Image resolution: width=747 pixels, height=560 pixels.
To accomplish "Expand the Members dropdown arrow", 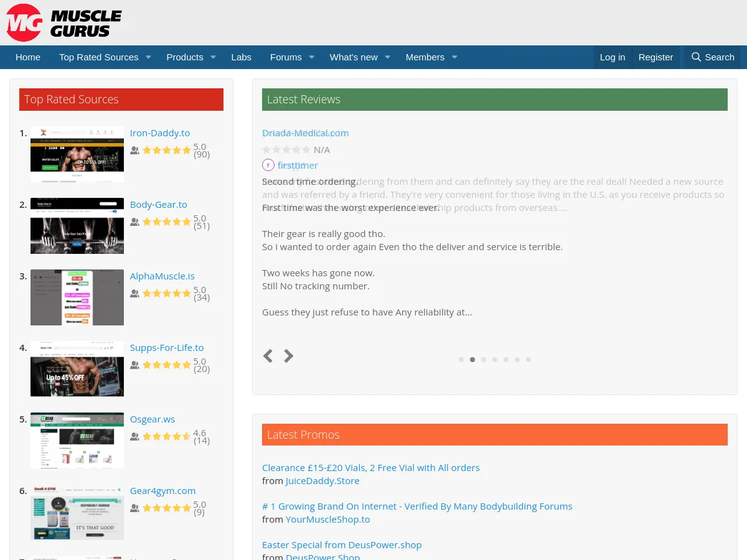I will point(454,57).
